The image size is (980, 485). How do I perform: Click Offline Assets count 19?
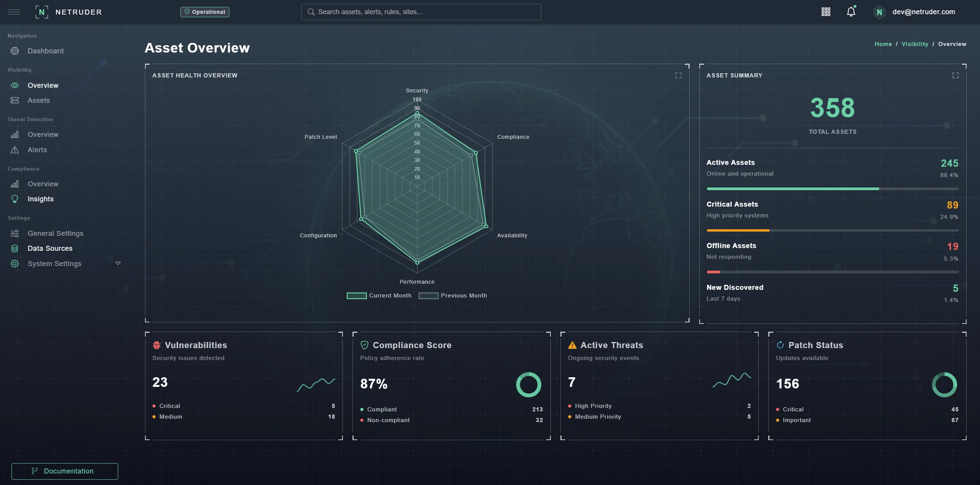tap(952, 247)
